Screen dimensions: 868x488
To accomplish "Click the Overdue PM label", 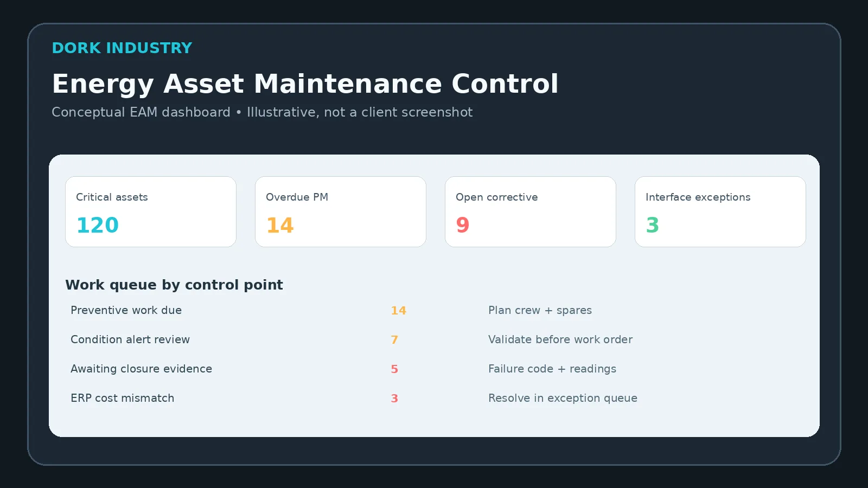I will point(297,197).
